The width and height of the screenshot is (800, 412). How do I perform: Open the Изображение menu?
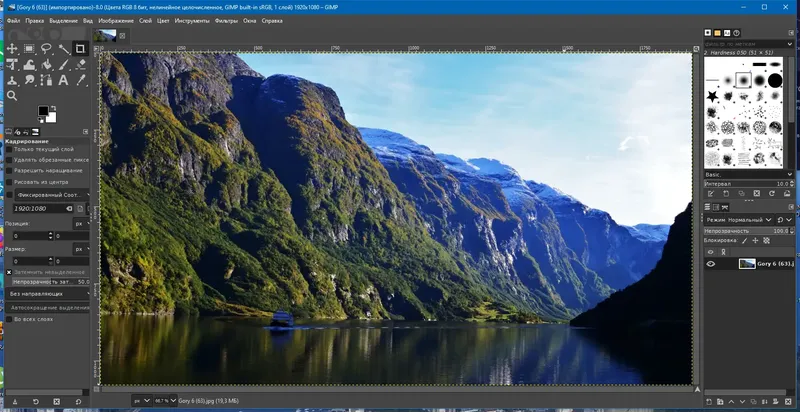pyautogui.click(x=116, y=21)
